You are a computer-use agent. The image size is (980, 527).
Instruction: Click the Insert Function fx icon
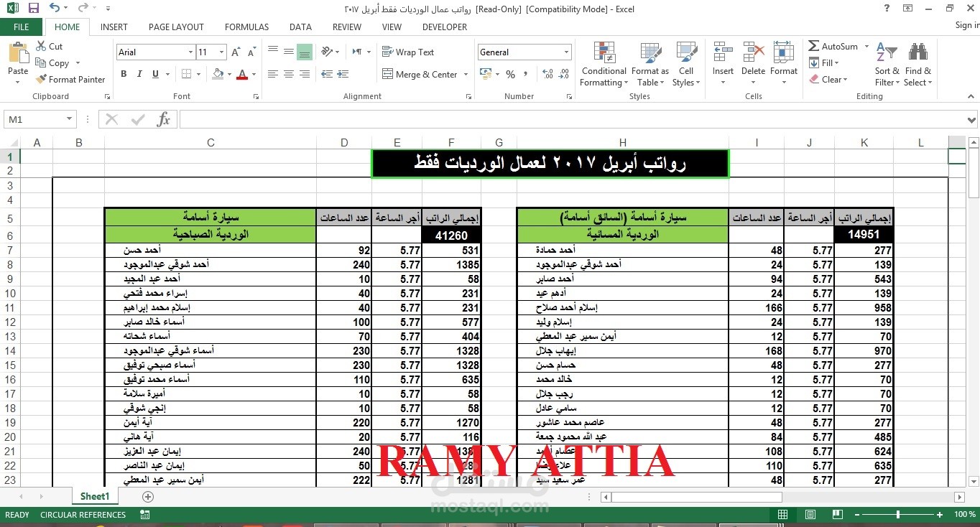pos(163,119)
